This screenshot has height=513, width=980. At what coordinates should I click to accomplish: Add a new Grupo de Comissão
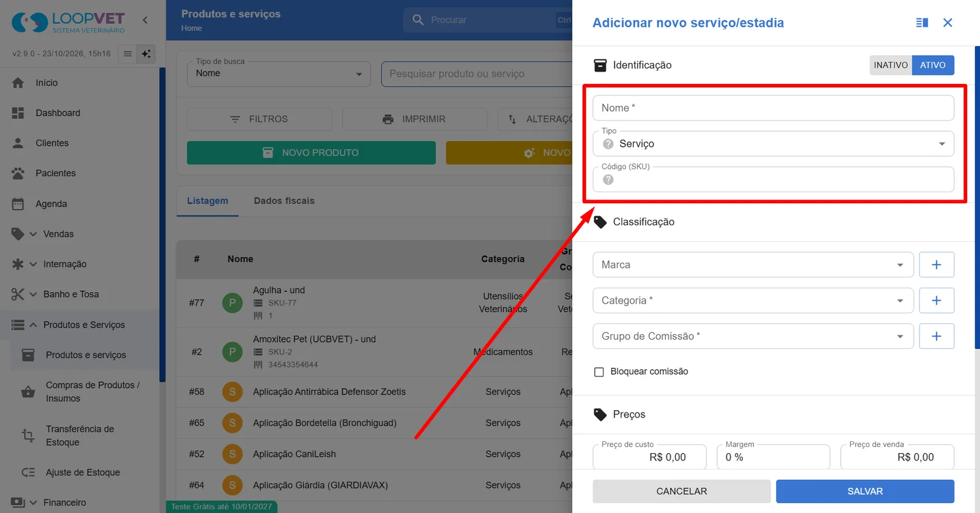click(937, 336)
